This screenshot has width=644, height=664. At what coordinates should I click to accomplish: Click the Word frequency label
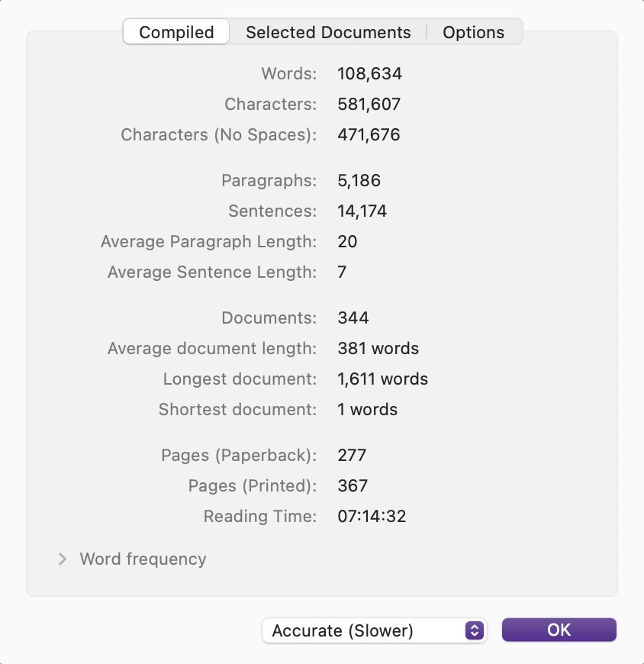pyautogui.click(x=143, y=559)
